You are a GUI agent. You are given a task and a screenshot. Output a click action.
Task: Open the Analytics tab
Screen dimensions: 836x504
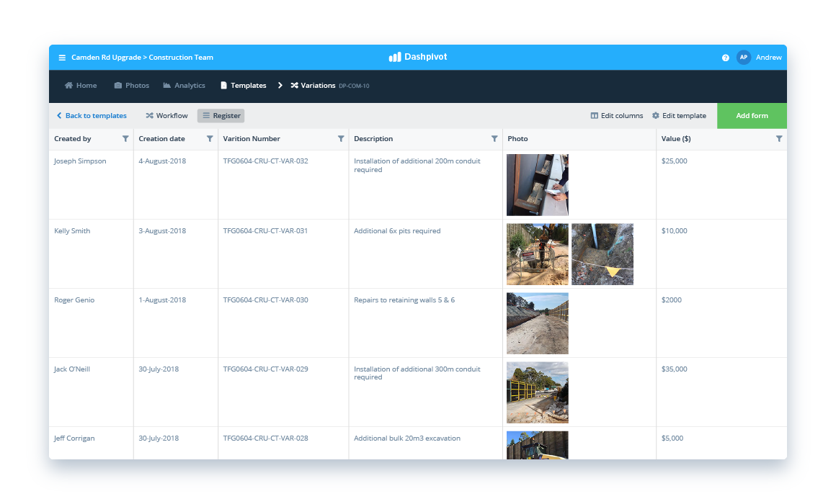184,85
